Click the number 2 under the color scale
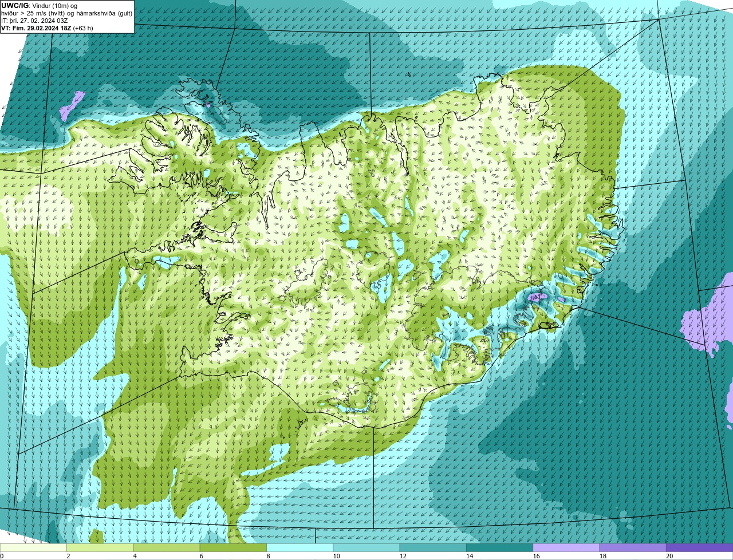Screen dimensions: 733x560 68,556
